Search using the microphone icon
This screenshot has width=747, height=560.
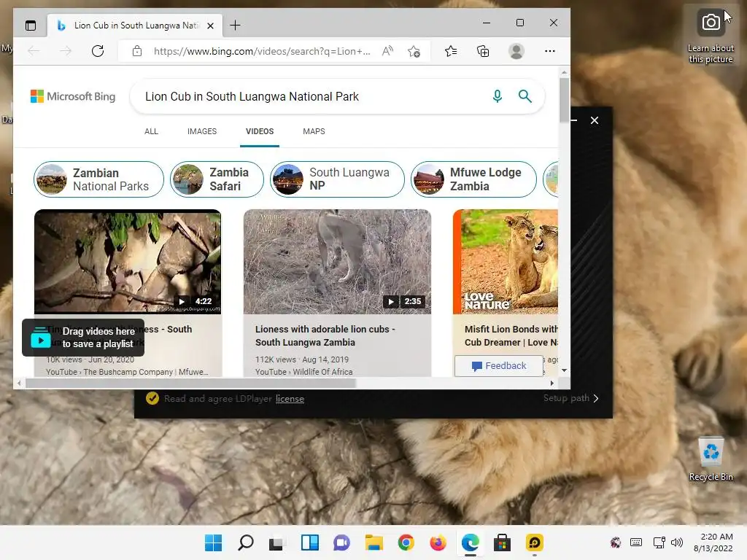498,96
